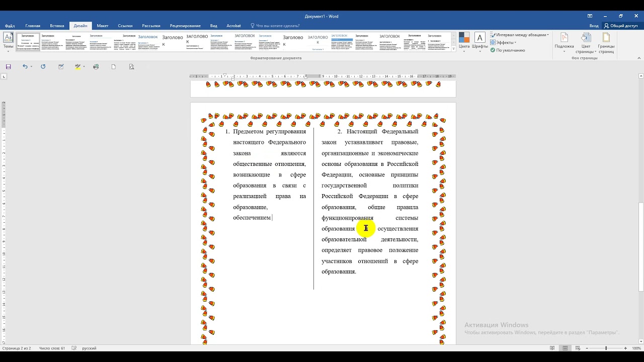Open the Insert (Вставка) tab
Viewport: 644px width, 362px height.
click(x=57, y=26)
